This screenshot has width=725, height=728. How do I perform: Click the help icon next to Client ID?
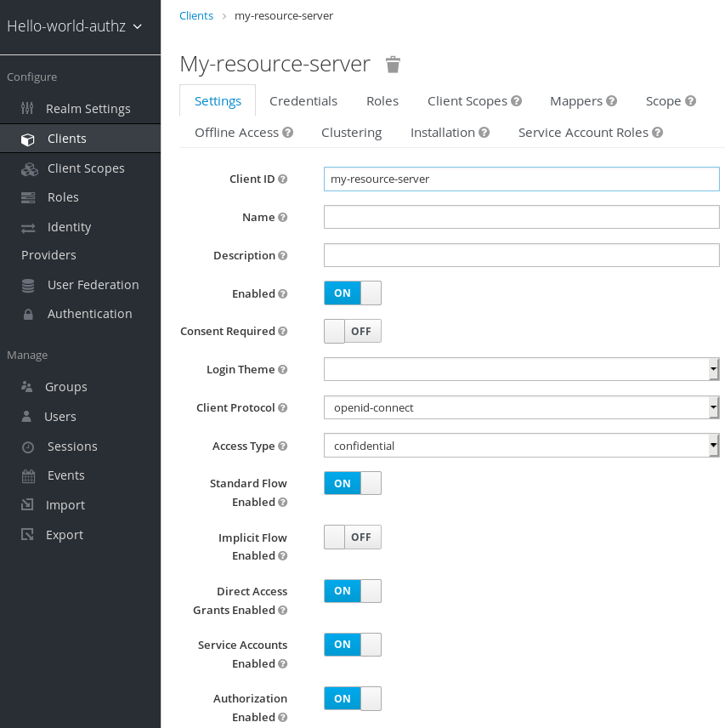283,179
